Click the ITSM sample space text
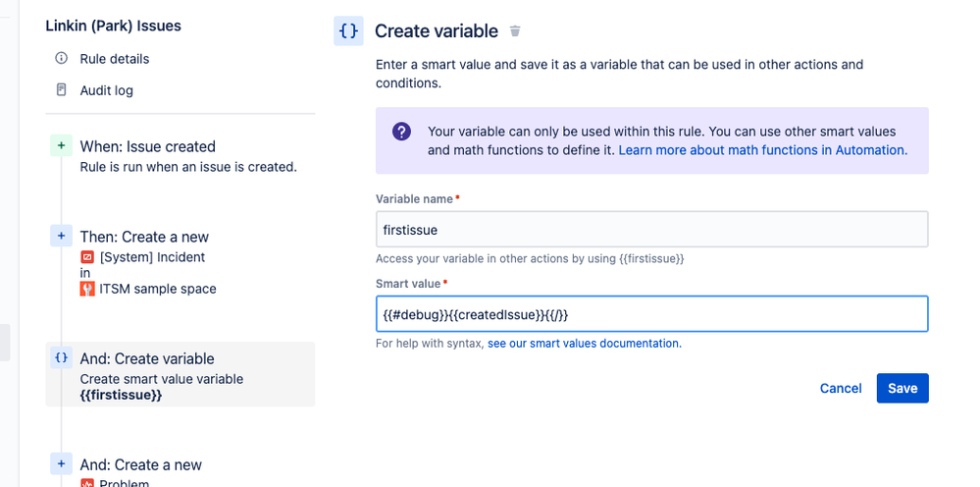Screen dimensions: 980x487 coord(158,289)
